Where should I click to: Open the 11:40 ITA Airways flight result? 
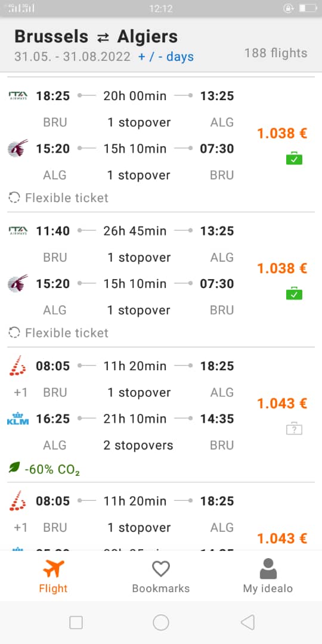[161, 280]
